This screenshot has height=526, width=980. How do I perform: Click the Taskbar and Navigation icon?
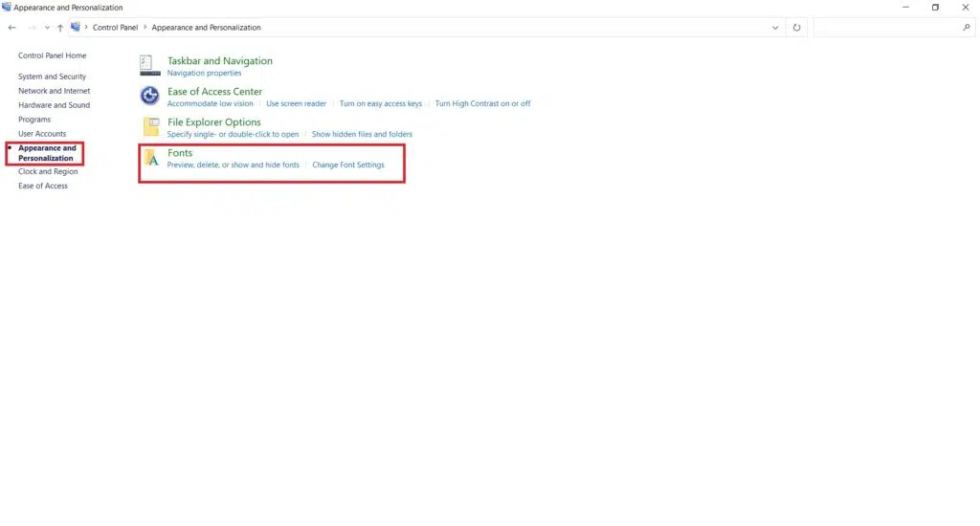[x=149, y=65]
